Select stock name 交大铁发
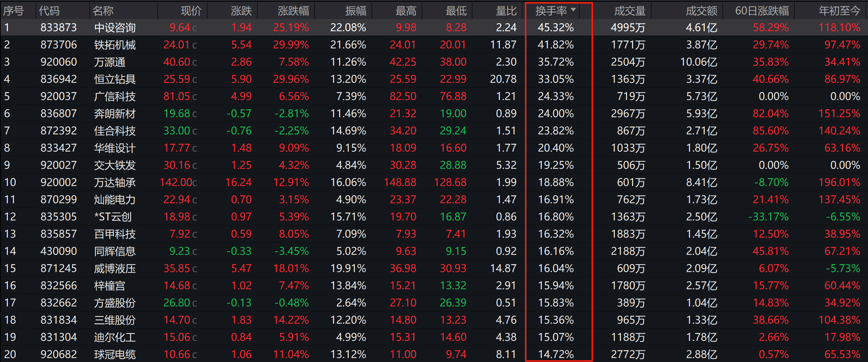 pyautogui.click(x=115, y=165)
